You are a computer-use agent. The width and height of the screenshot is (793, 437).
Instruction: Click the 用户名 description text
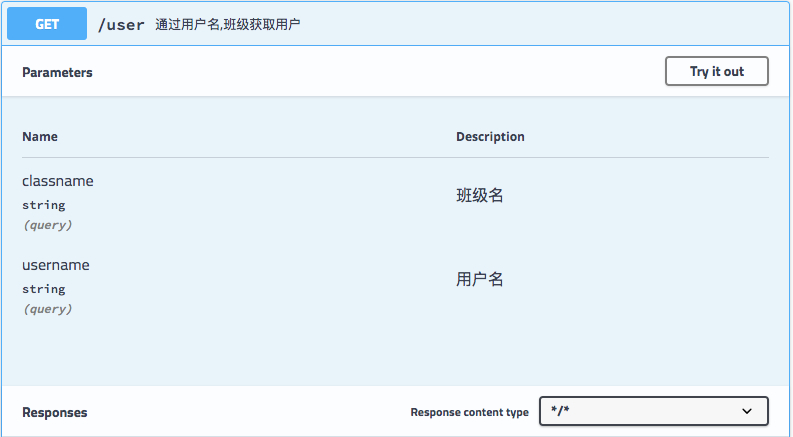[x=480, y=279]
